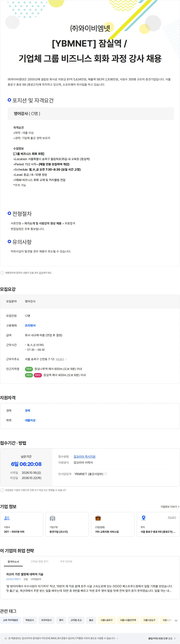
Task: Click the 영어강사 ( ○명 ) position header
Action: pos(91,114)
